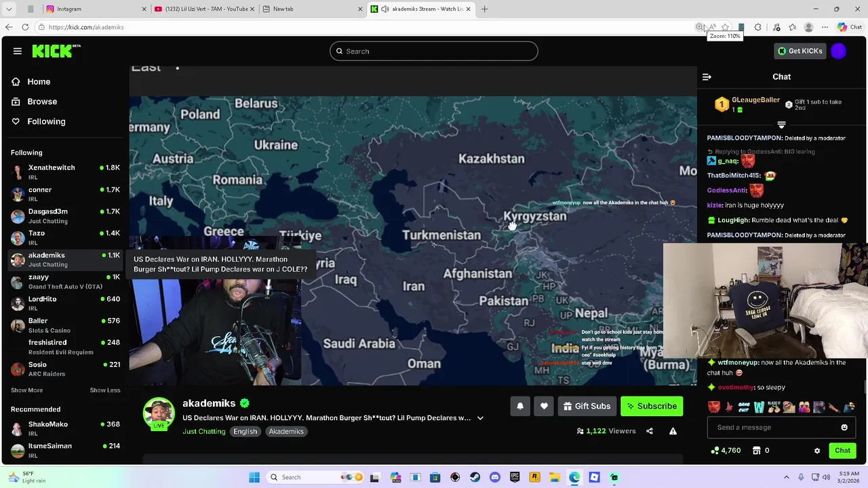Click akademiks channel avatar with LIVE badge
The height and width of the screenshot is (488, 868).
click(x=159, y=413)
